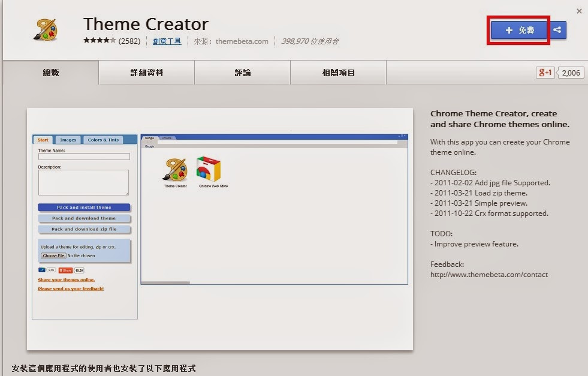Click Pack and install theme button
This screenshot has width=588, height=376.
[84, 207]
